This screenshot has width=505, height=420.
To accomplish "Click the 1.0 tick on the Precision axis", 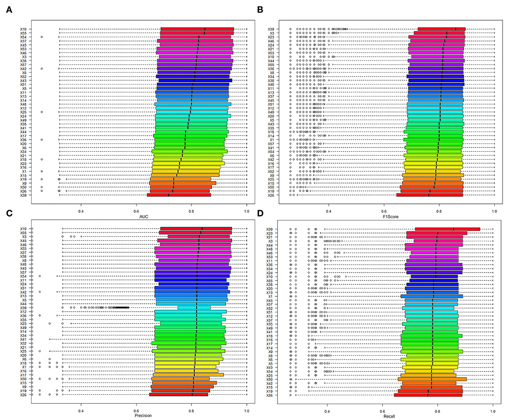I will point(247,411).
